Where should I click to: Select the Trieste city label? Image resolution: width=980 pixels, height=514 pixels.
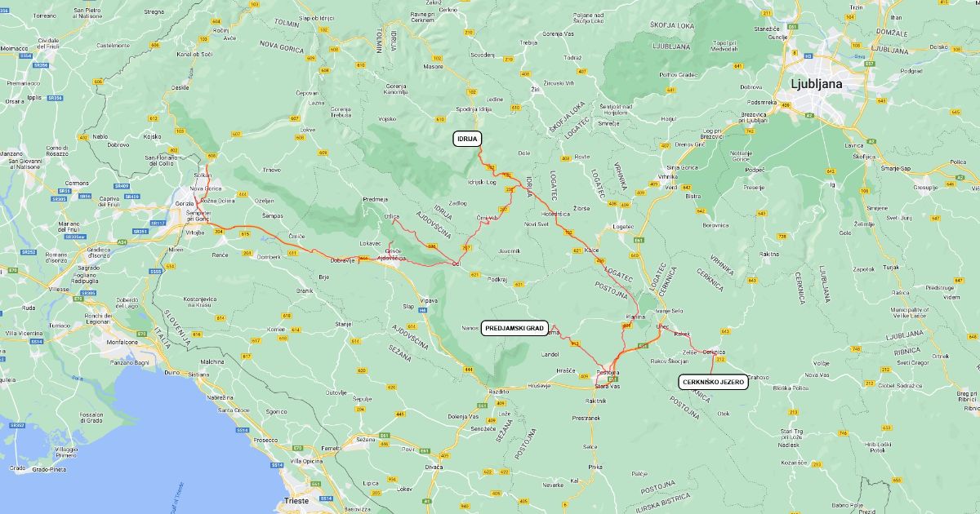[x=296, y=500]
